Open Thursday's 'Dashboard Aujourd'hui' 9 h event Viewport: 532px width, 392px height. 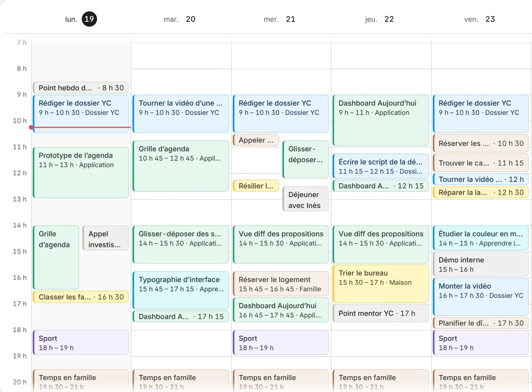tap(381, 120)
